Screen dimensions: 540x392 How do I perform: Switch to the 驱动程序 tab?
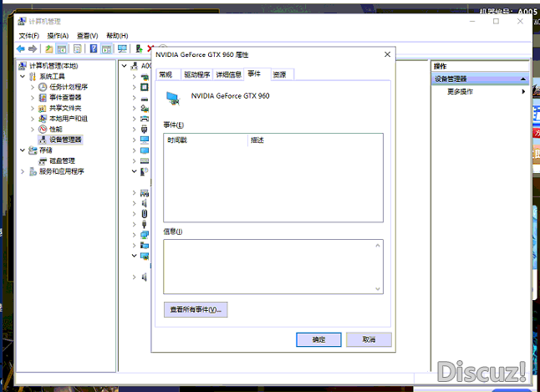[x=196, y=74]
